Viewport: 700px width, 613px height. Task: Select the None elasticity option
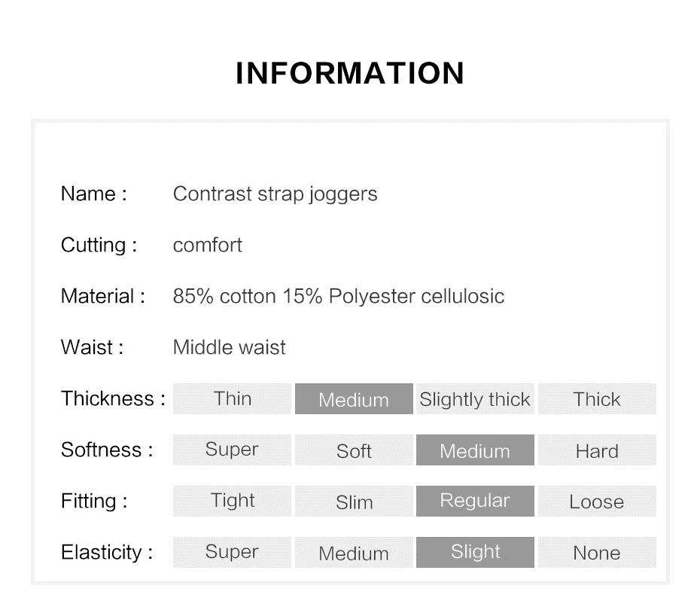(x=597, y=552)
